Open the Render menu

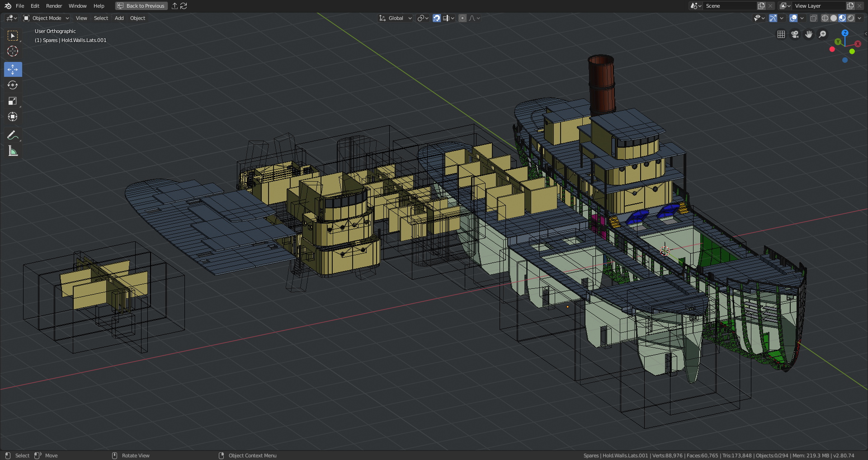pos(54,6)
